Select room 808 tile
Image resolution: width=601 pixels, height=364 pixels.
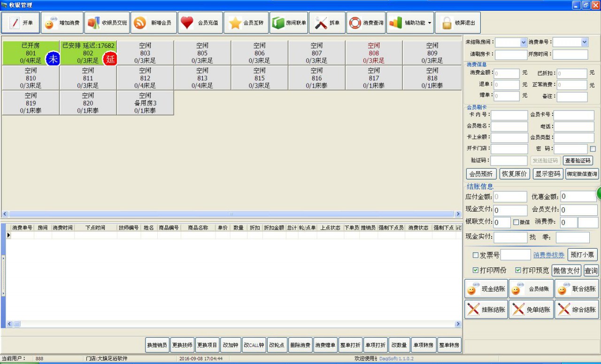(374, 53)
